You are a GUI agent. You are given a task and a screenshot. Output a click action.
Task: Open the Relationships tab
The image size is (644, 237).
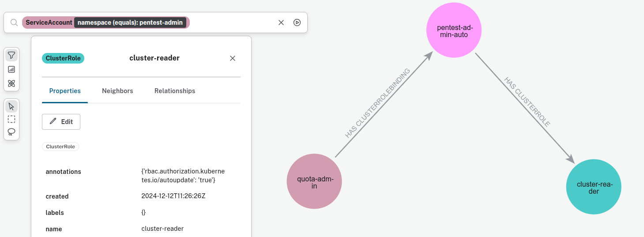coord(175,91)
